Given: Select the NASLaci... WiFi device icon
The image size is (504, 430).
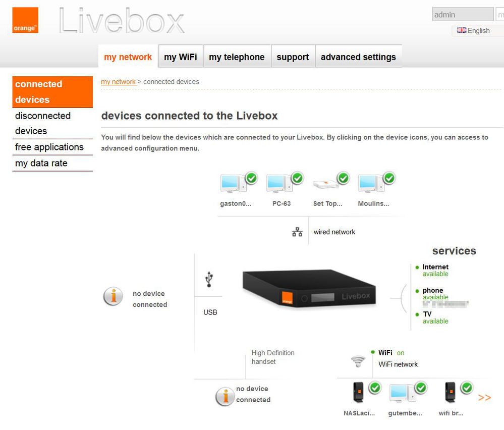Looking at the screenshot, I should 358,392.
